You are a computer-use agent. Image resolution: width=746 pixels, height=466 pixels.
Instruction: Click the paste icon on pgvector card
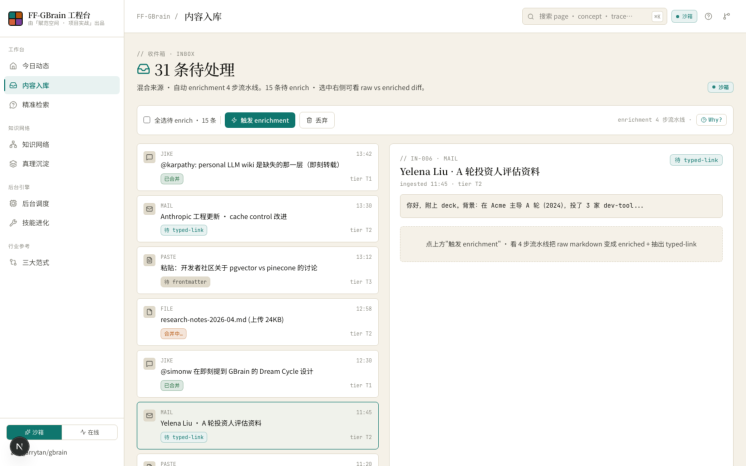point(149,260)
